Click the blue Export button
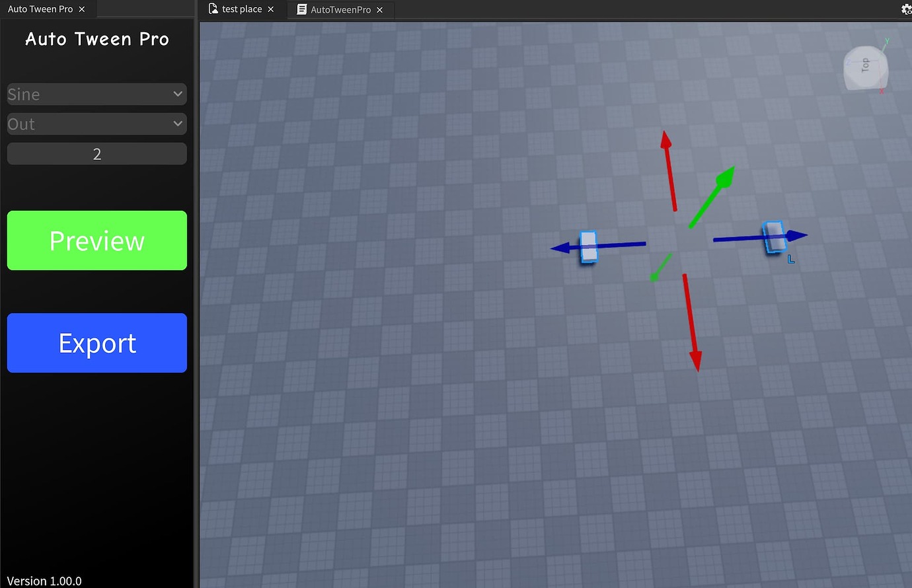This screenshot has height=588, width=912. (x=96, y=342)
